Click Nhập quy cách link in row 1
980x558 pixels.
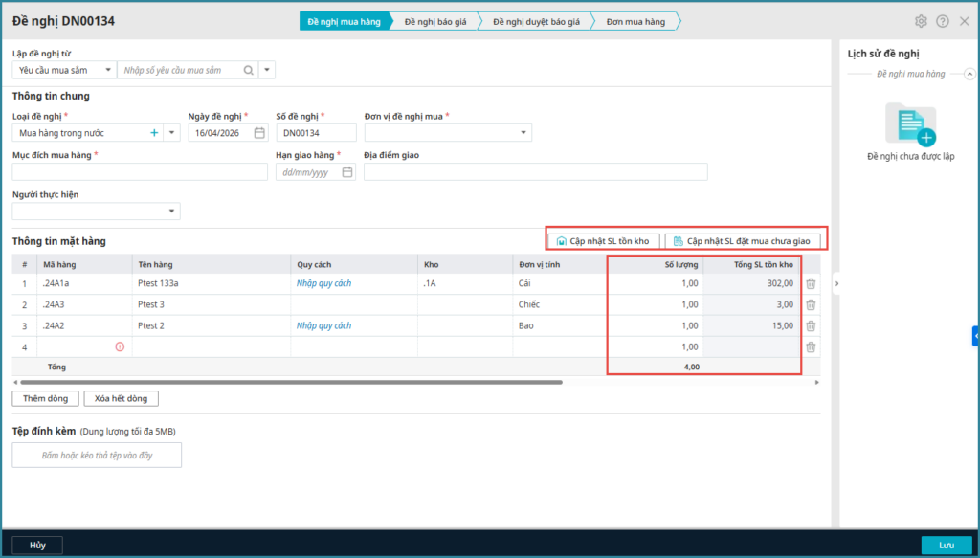click(x=323, y=284)
